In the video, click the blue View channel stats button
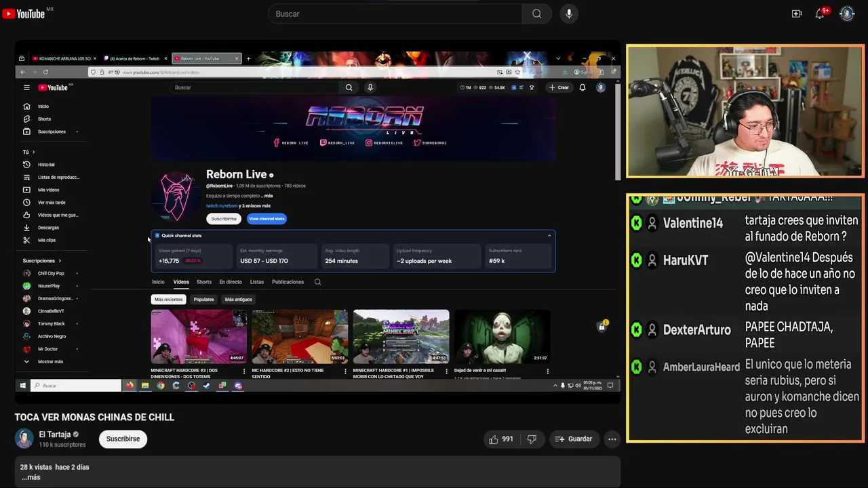This screenshot has height=488, width=868. pos(267,219)
